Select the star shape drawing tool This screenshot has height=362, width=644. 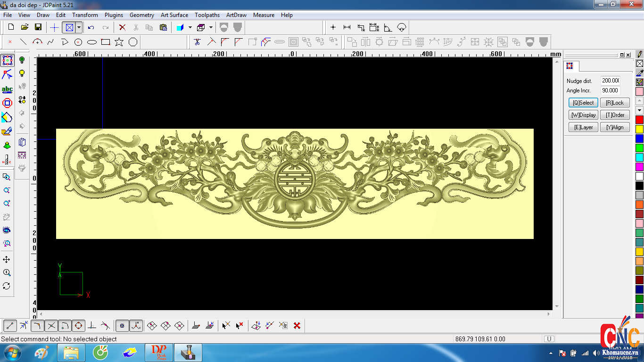pyautogui.click(x=119, y=42)
